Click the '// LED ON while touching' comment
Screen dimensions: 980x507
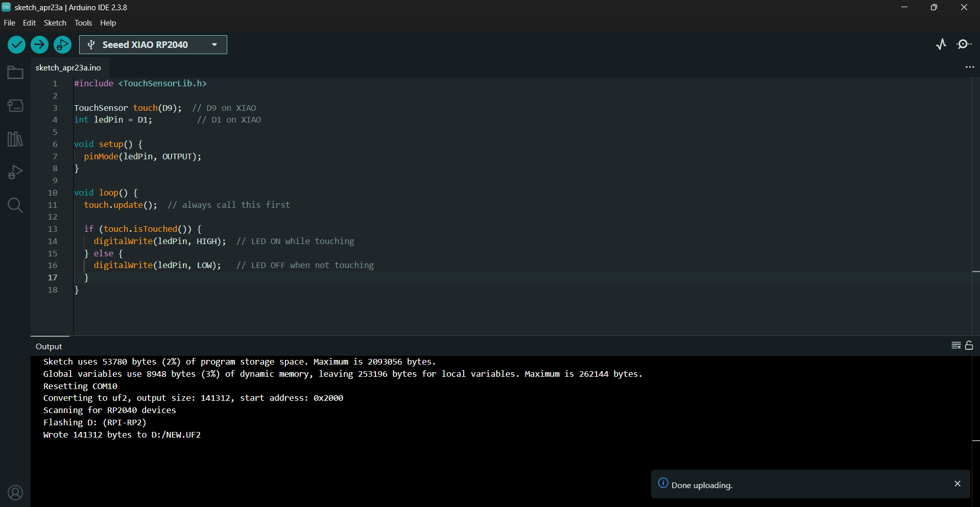pos(295,242)
